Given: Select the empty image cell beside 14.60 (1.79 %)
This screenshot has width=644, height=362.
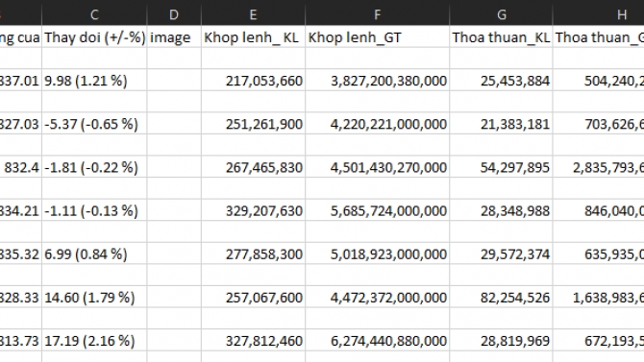Looking at the screenshot, I should [x=174, y=297].
